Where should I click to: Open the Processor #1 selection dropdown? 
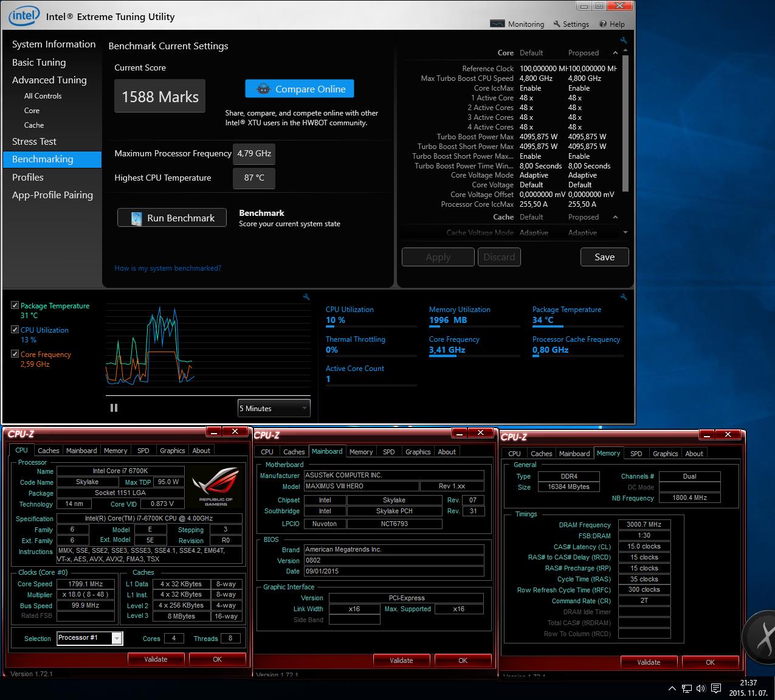(90, 638)
